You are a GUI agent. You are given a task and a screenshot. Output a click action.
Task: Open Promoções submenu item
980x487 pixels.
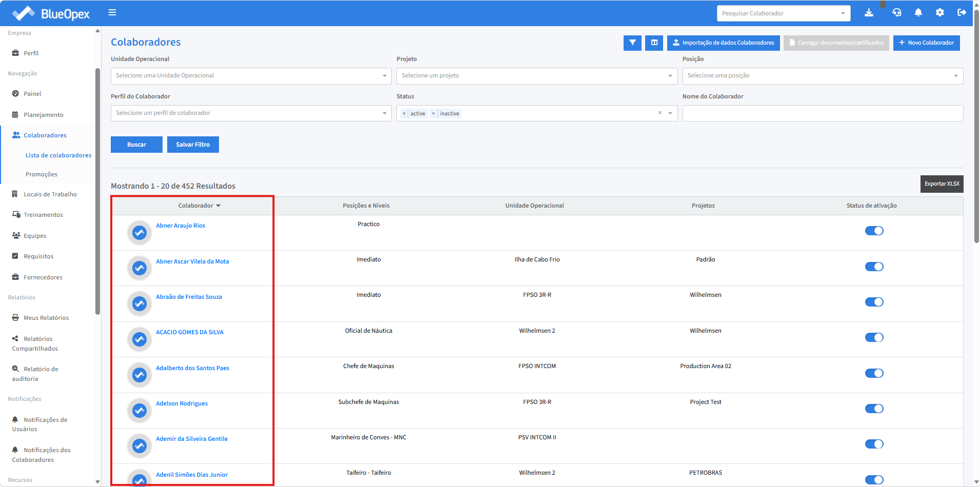click(x=42, y=174)
